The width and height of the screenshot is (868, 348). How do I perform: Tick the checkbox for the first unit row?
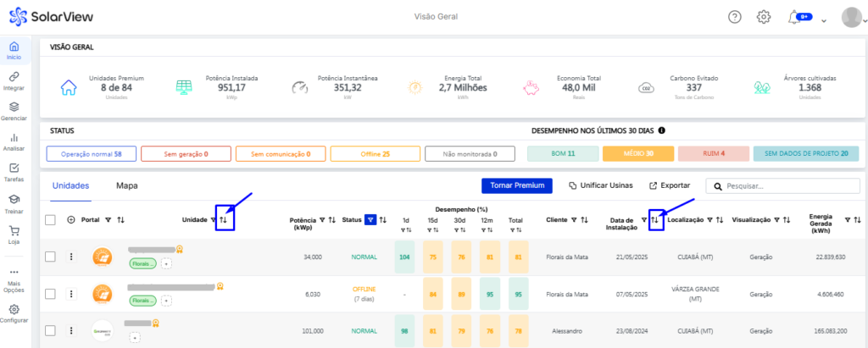tap(50, 257)
